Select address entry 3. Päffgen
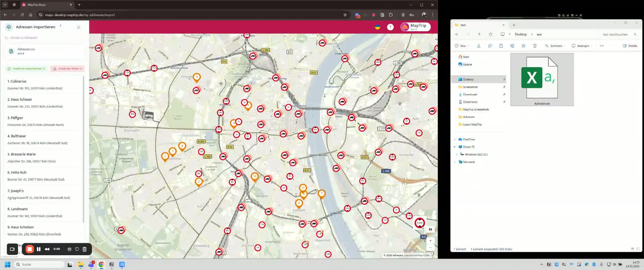 (x=44, y=121)
